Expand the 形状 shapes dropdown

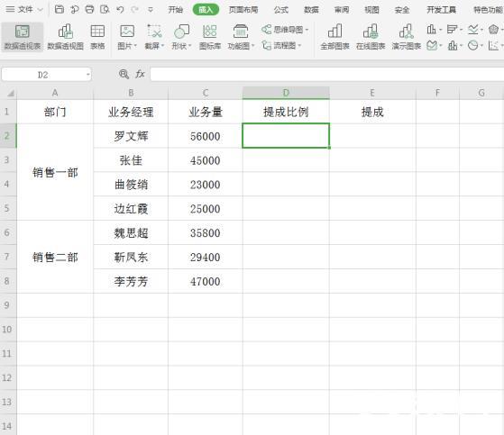[x=190, y=46]
